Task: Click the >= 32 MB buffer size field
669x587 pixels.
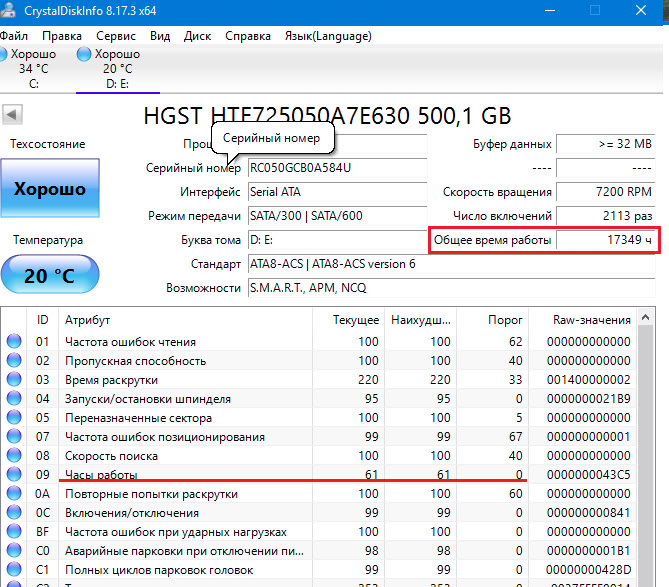Action: pos(605,144)
